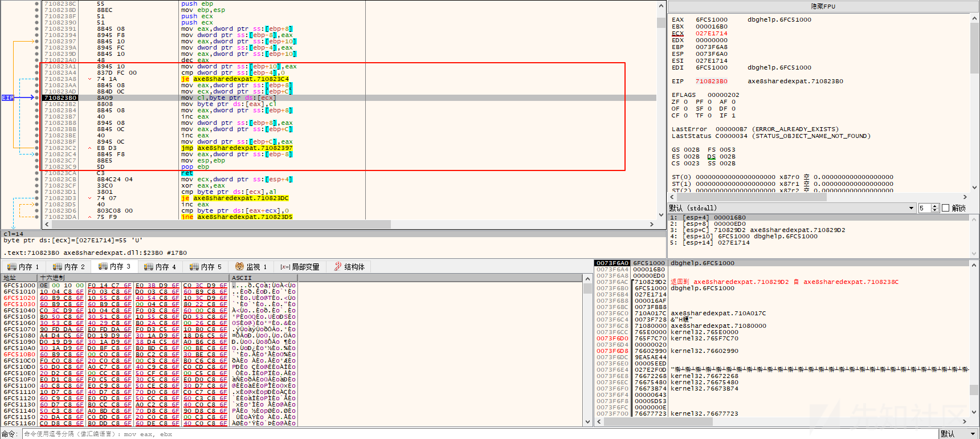Open the 监视 1 watch tab
The image size is (980, 439).
pos(251,266)
